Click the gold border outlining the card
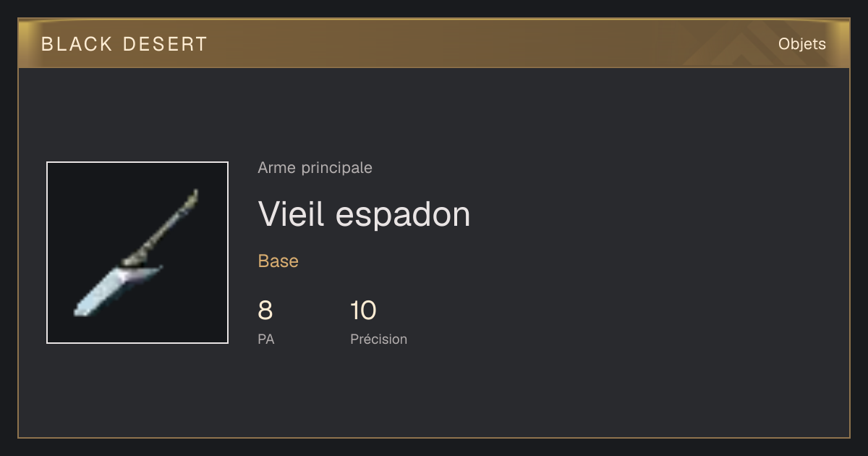 [x=18, y=253]
